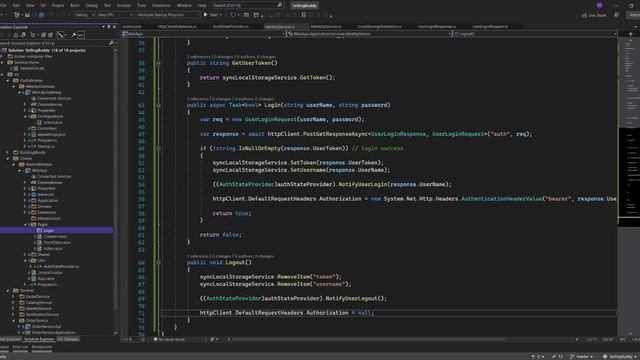
Task: Click Solution Explorer search magnifier icon
Action: (x=111, y=42)
